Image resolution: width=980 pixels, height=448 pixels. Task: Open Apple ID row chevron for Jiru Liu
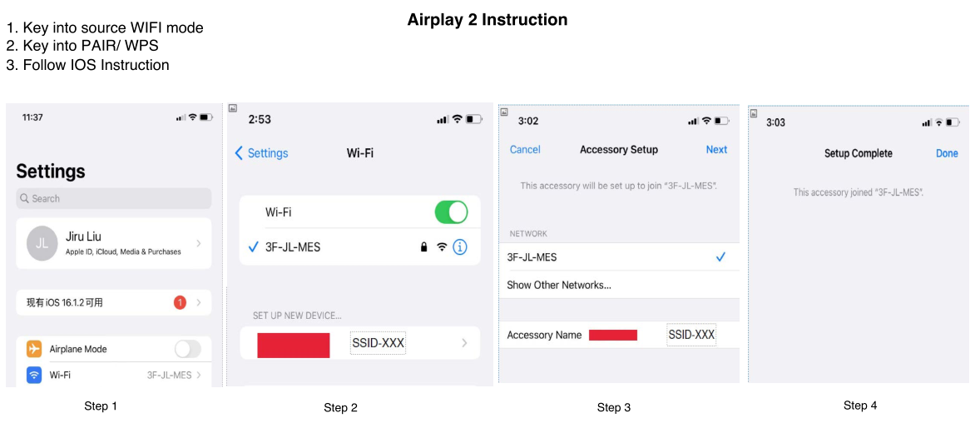click(x=198, y=243)
